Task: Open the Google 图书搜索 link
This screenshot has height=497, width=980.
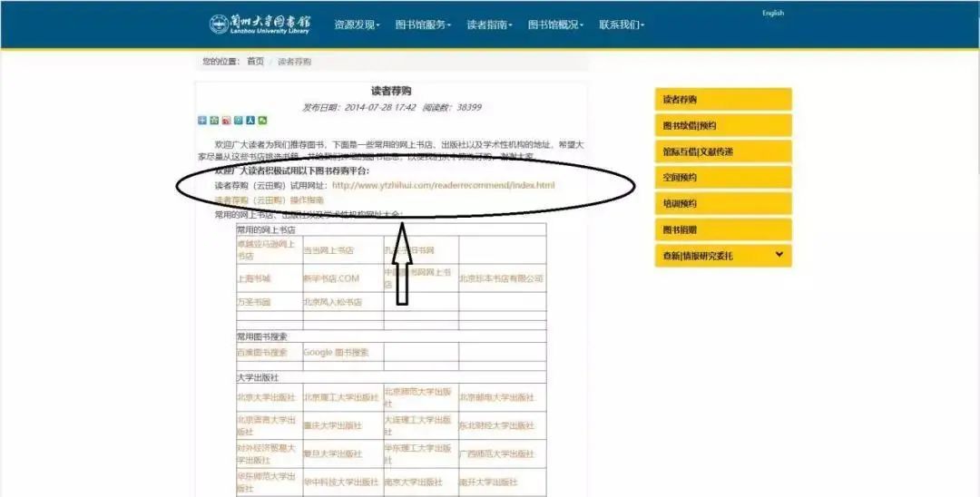Action: tap(337, 353)
